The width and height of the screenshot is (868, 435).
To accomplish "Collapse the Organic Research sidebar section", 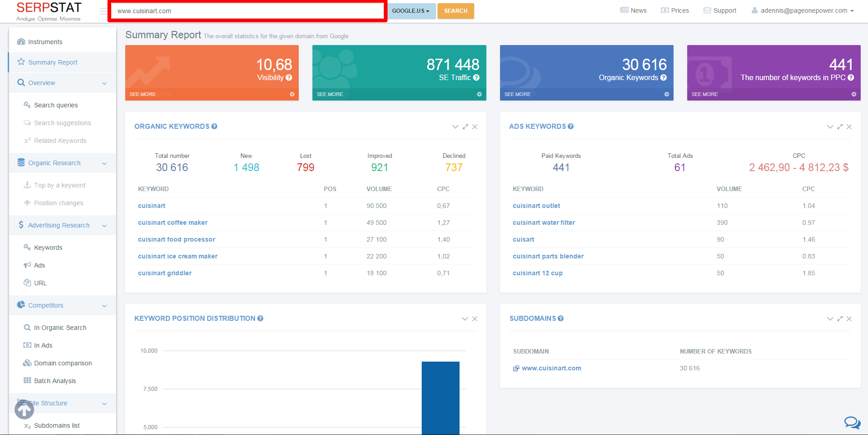I will coord(104,163).
